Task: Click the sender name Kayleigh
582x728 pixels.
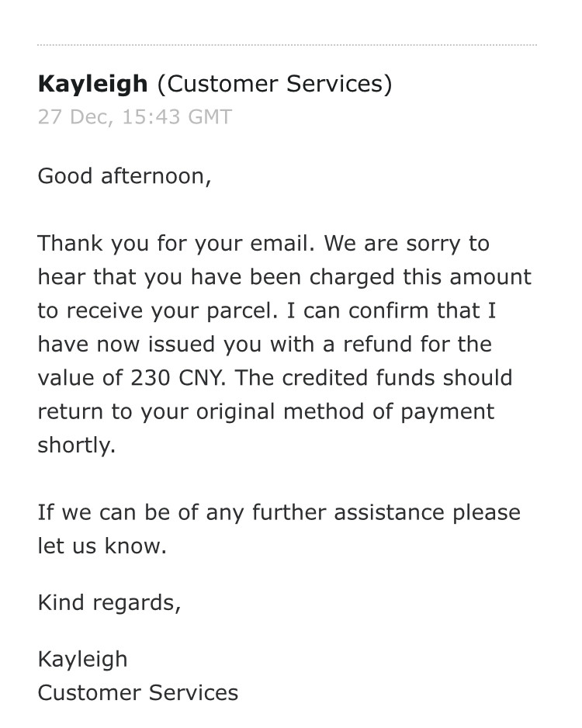Action: pos(93,85)
